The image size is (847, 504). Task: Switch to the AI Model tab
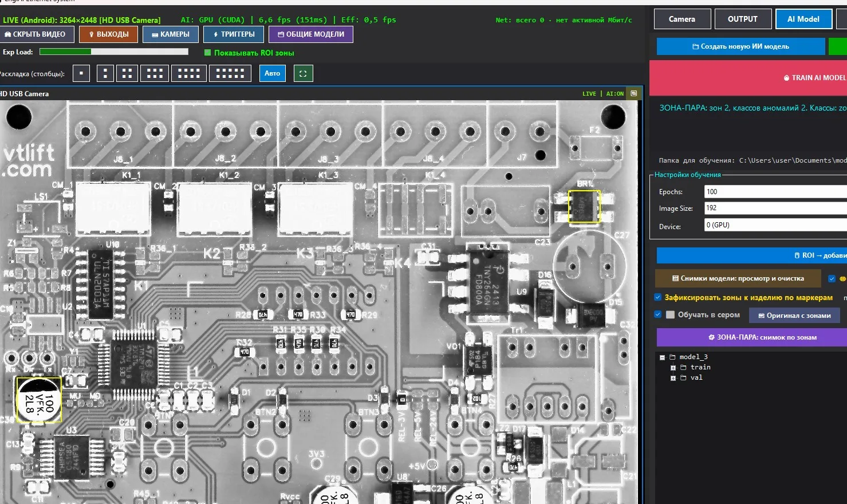tap(803, 19)
